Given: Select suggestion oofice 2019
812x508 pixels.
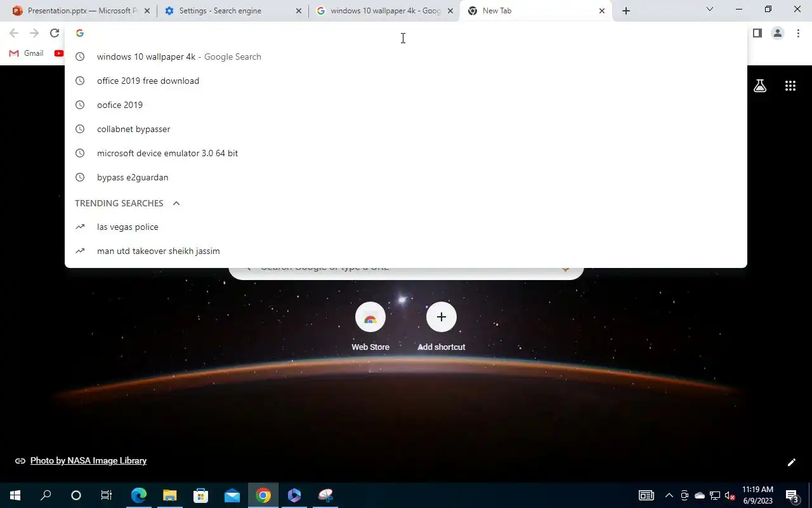Looking at the screenshot, I should click(406, 105).
